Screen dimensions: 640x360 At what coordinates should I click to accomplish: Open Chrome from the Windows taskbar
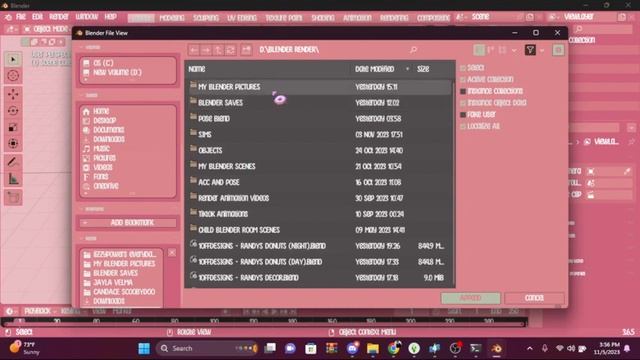tap(394, 349)
